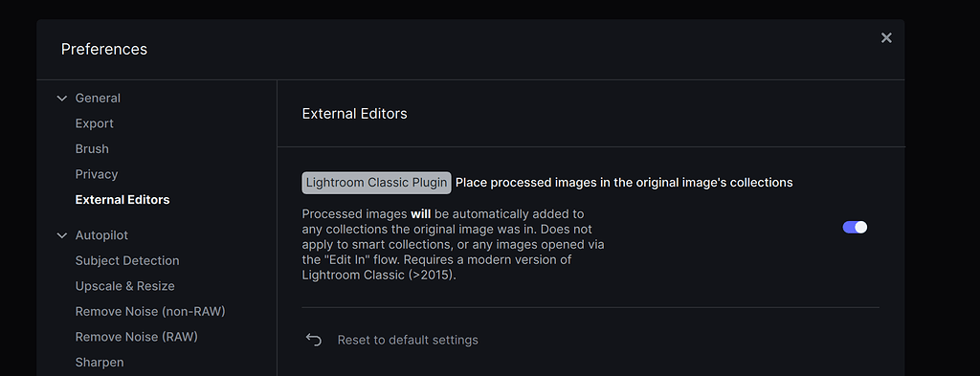Collapse the Autopilot section chevron
Screen dimensions: 980x376
[62, 235]
